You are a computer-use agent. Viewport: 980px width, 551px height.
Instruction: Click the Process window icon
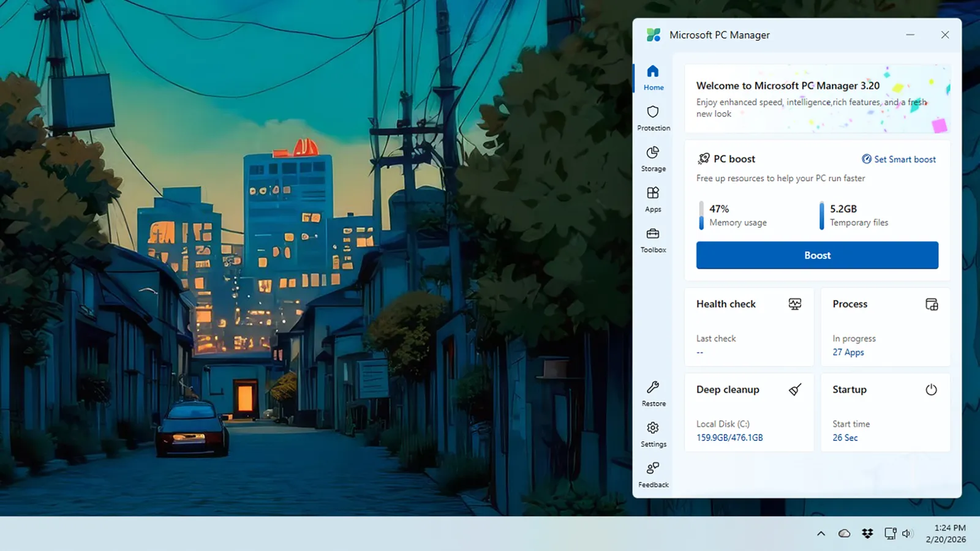point(931,304)
